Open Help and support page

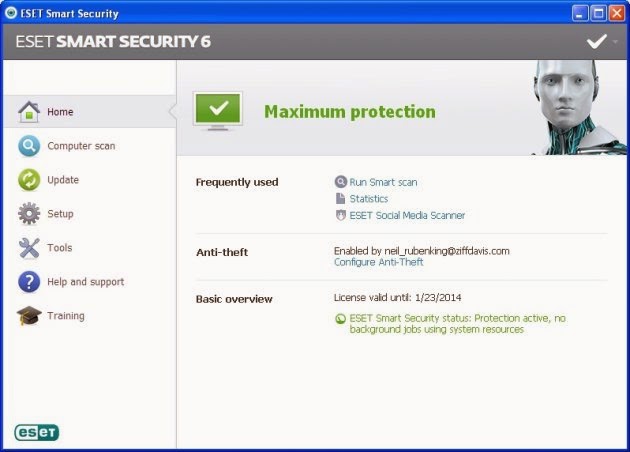(x=85, y=282)
